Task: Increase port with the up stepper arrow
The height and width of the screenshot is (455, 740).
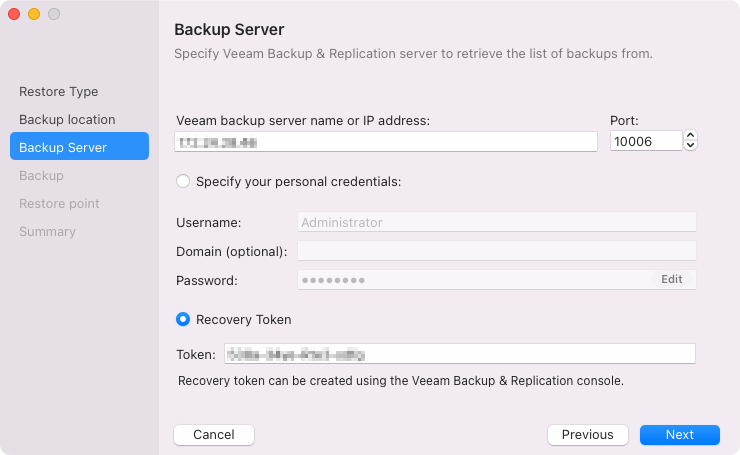Action: pyautogui.click(x=690, y=135)
